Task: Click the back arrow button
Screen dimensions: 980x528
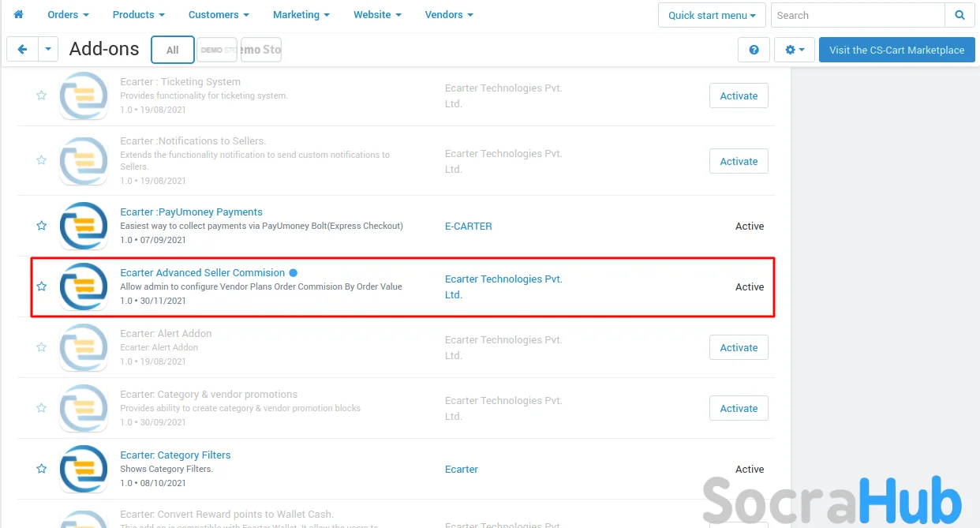Action: pos(22,50)
